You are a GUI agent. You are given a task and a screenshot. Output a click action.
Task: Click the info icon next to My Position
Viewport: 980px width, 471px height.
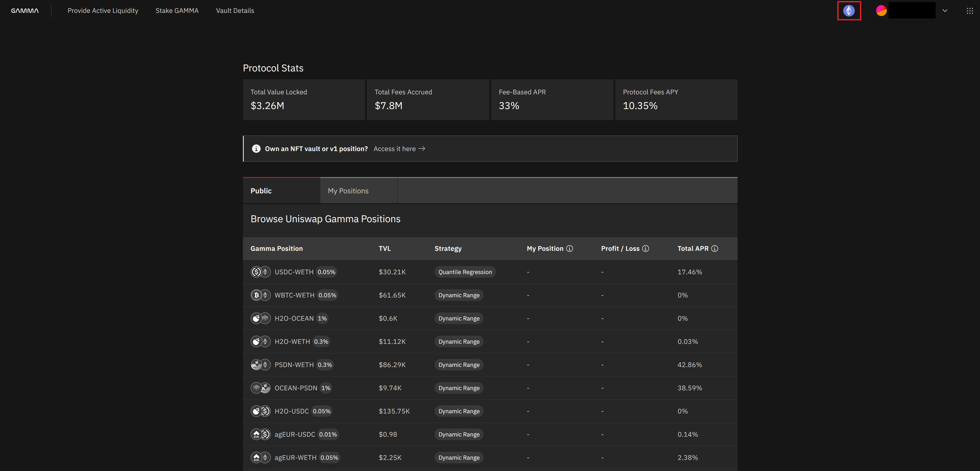(x=570, y=249)
